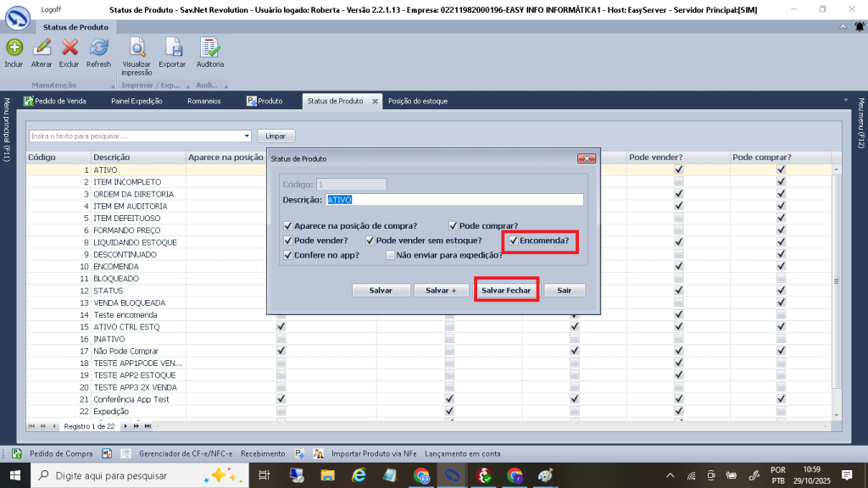Switch to the Painel Expedição tab
Screen dimensions: 868x488
(x=136, y=101)
